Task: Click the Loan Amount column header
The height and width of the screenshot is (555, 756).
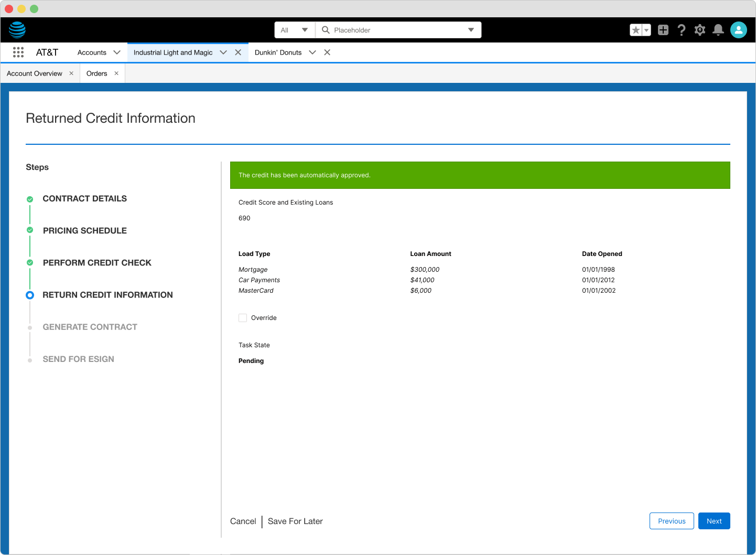Action: tap(430, 254)
